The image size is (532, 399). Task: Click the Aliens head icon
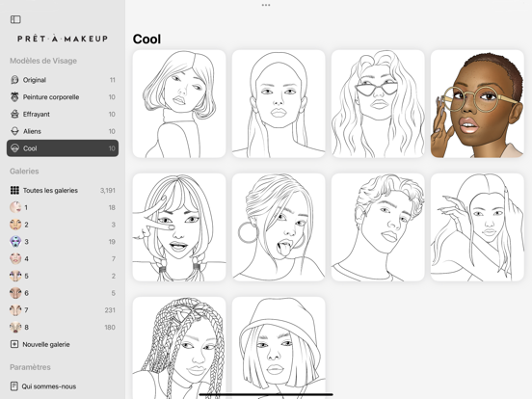[x=14, y=131]
